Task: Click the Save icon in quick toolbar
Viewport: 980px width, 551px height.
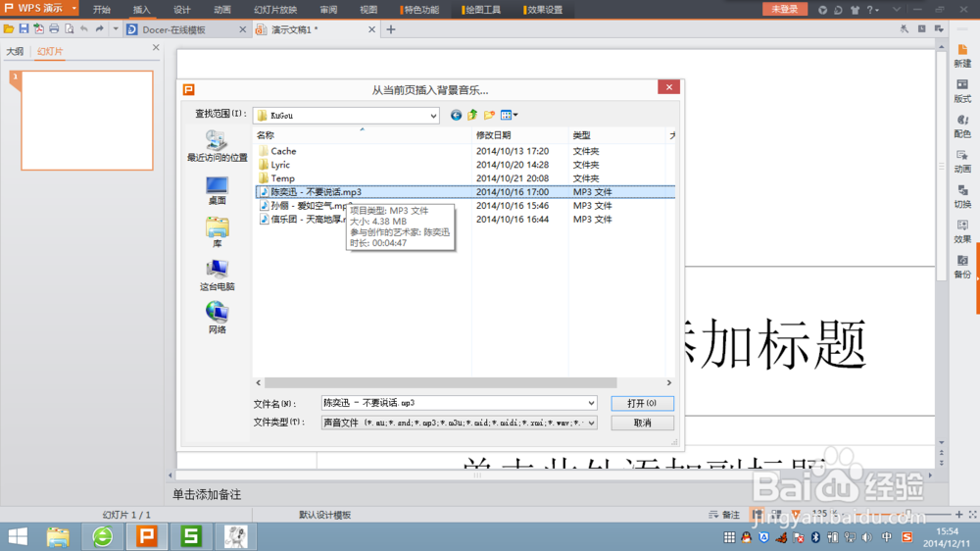Action: coord(24,28)
